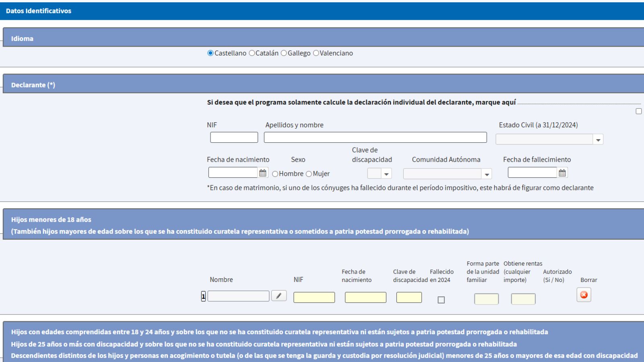
Task: Check the Fallecido en 2024 box
Action: (441, 300)
